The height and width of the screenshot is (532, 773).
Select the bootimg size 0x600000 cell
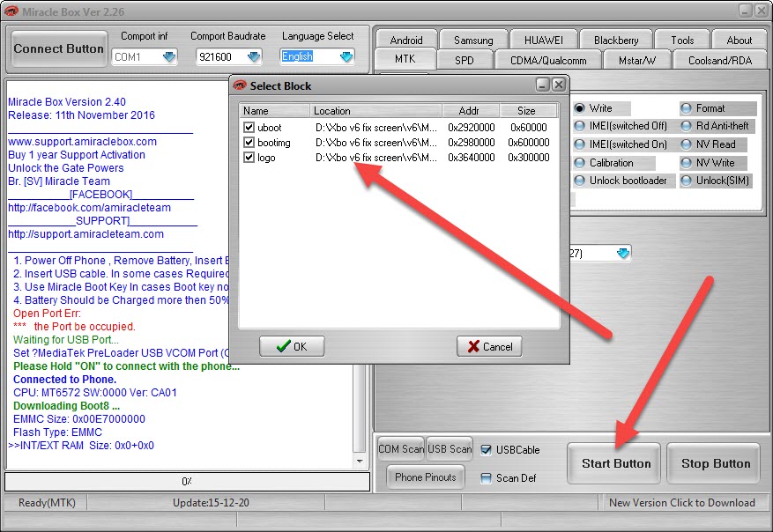[x=529, y=143]
